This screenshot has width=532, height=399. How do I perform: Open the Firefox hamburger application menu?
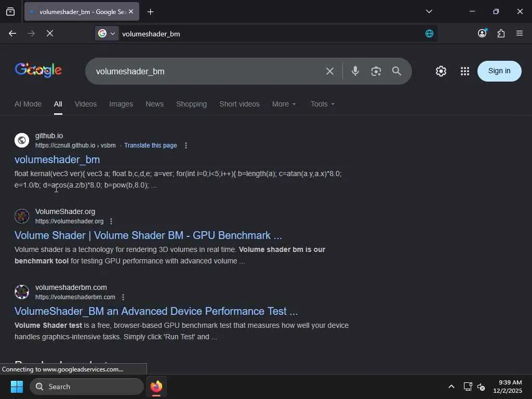pos(520,33)
